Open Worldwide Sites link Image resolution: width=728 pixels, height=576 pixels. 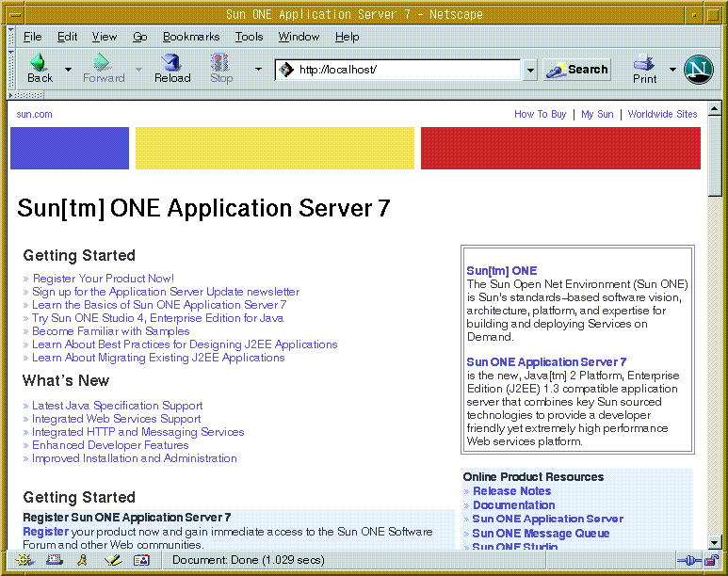[x=662, y=114]
